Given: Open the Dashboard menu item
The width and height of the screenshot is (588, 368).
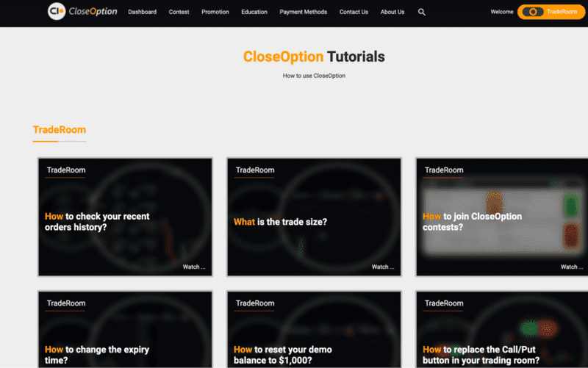Looking at the screenshot, I should pyautogui.click(x=142, y=12).
